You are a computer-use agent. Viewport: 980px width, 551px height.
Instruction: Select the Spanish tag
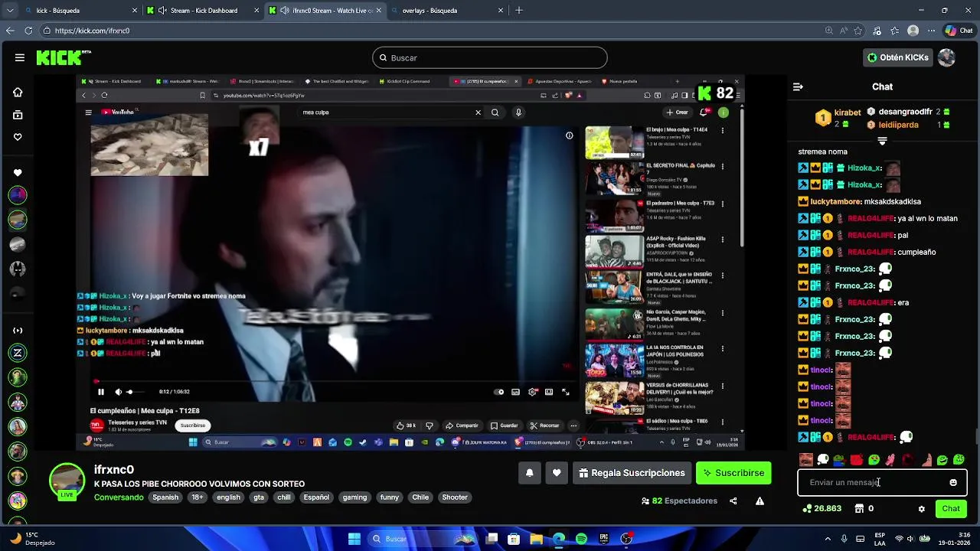click(165, 497)
